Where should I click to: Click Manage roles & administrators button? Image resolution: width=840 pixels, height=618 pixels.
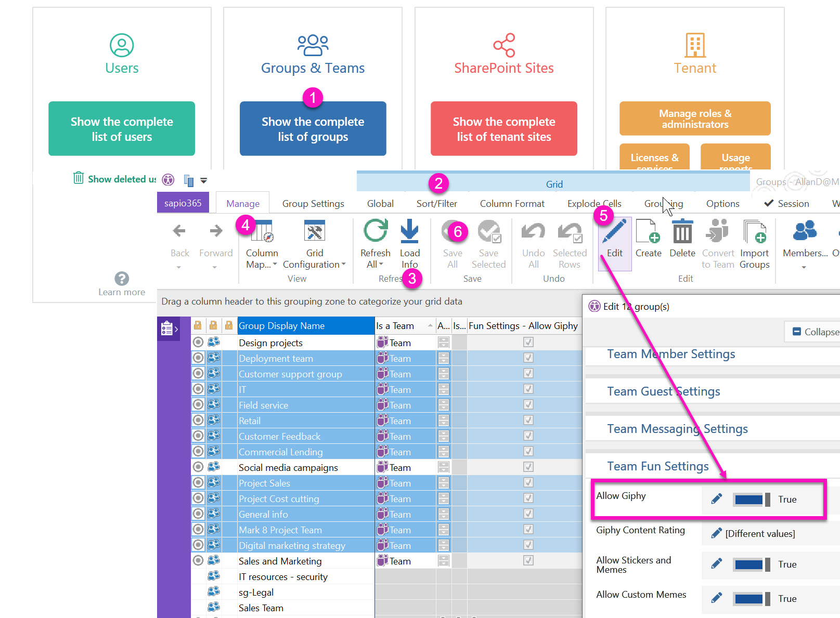pos(694,119)
